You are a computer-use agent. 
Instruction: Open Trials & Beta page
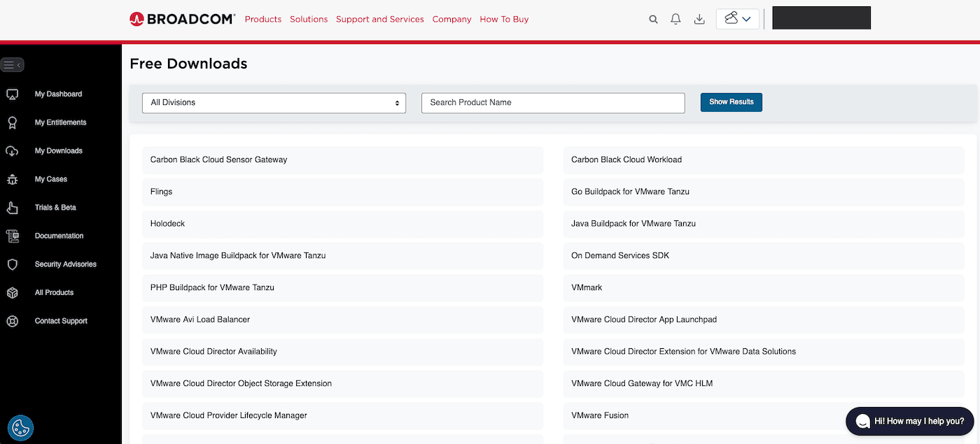tap(55, 208)
